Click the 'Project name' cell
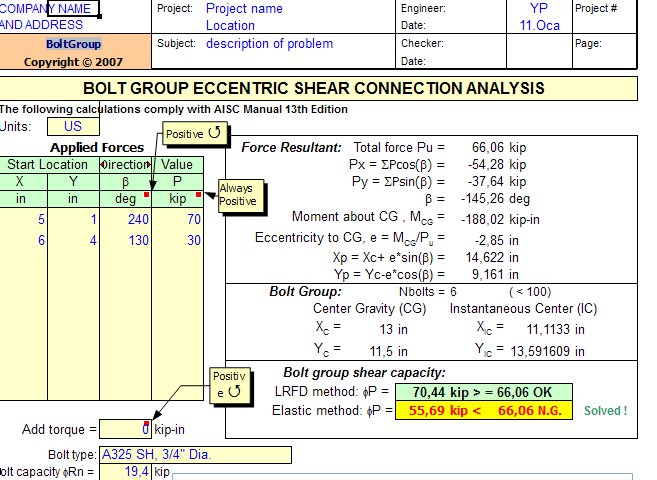This screenshot has width=657, height=480. (244, 9)
